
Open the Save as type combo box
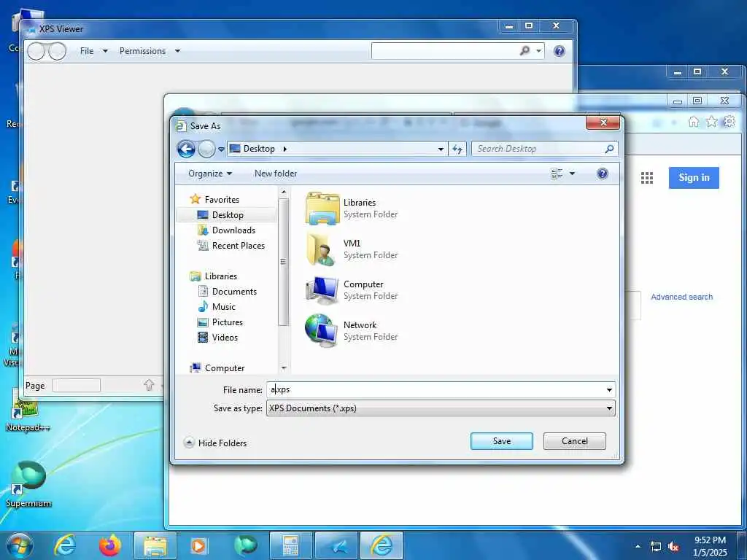pos(441,408)
